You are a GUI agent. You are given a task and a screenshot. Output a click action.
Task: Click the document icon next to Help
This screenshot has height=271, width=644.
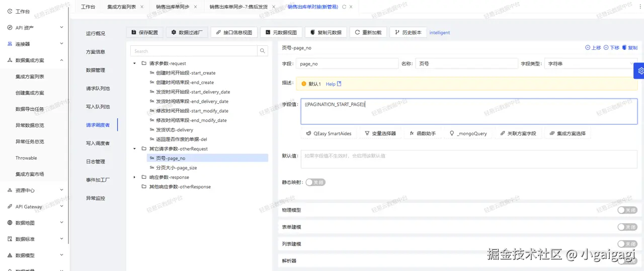(340, 84)
